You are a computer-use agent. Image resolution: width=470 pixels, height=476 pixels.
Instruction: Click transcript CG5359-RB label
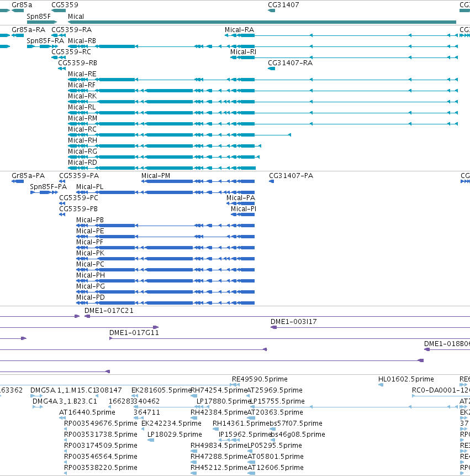click(x=78, y=63)
